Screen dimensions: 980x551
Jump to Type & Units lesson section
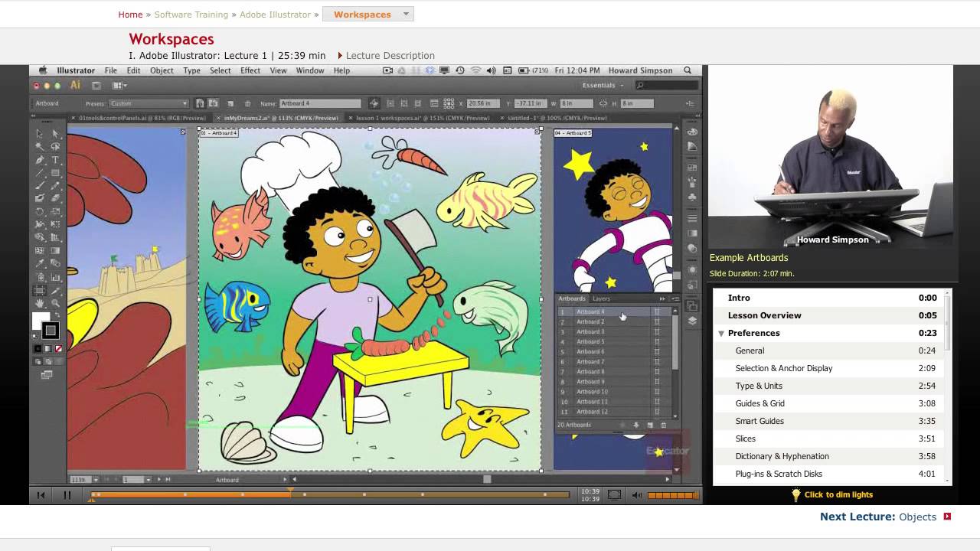coord(759,386)
